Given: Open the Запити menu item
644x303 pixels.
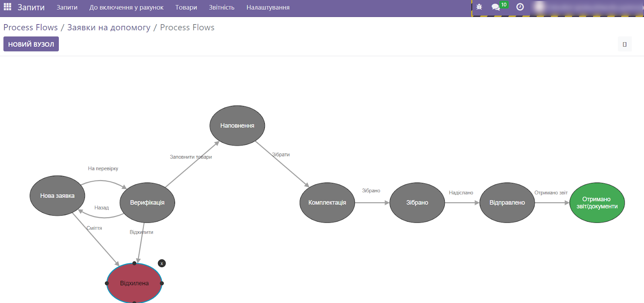Looking at the screenshot, I should point(67,7).
